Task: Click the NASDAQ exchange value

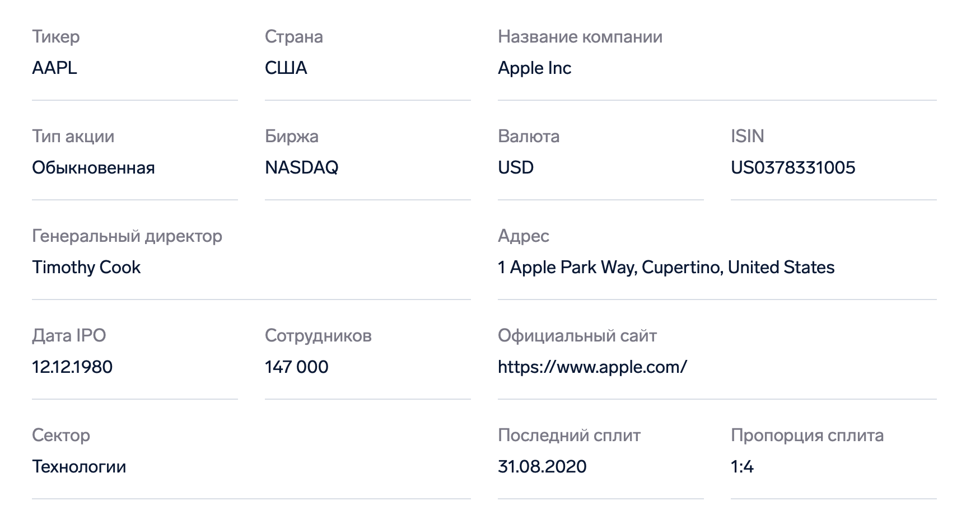Action: coord(301,167)
